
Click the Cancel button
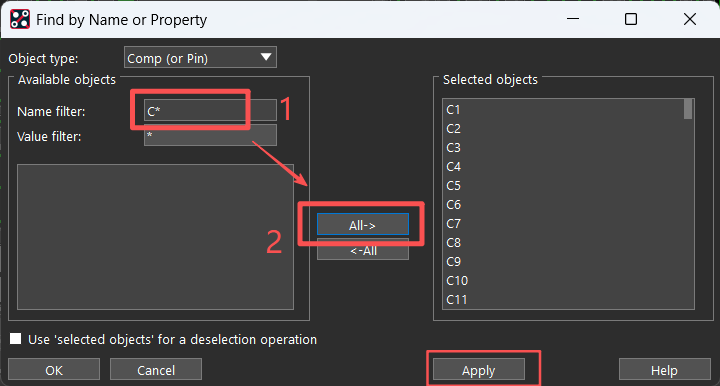coord(156,370)
